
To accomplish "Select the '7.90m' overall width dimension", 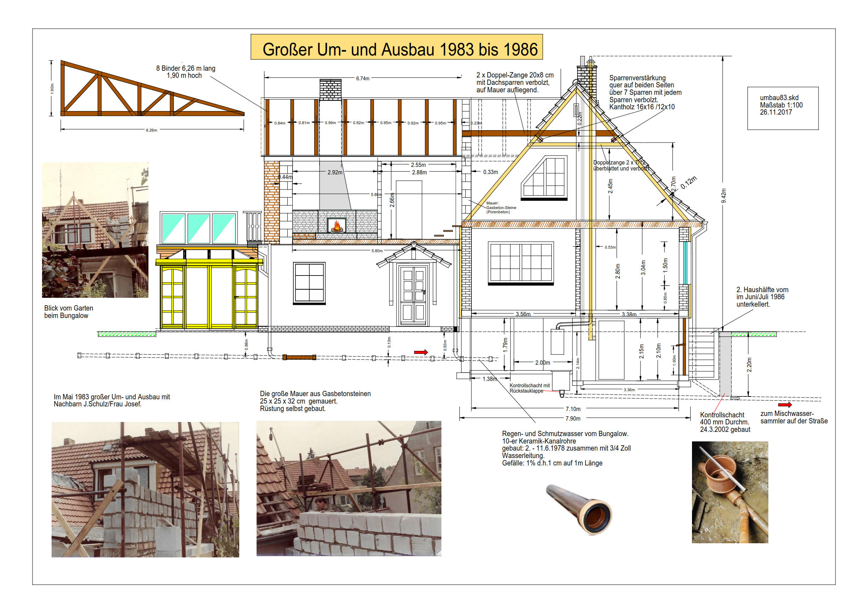I will point(573,418).
